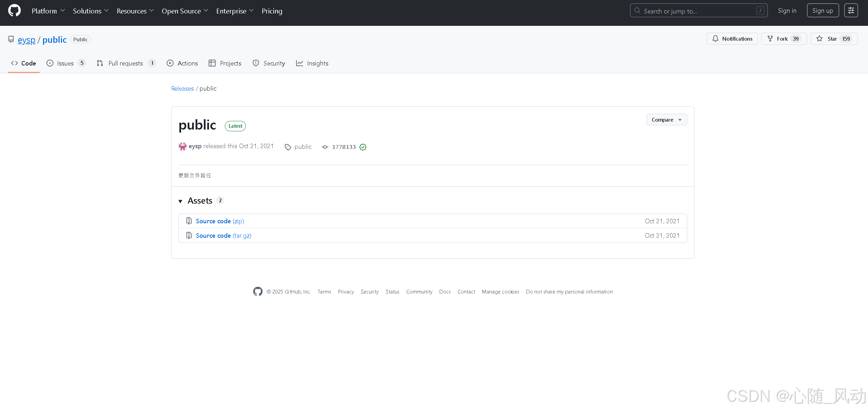868x410 pixels.
Task: Switch to the Issues tab
Action: pyautogui.click(x=65, y=63)
